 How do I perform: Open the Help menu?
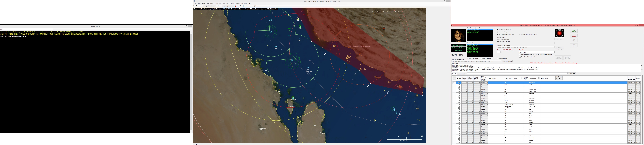[x=250, y=4]
